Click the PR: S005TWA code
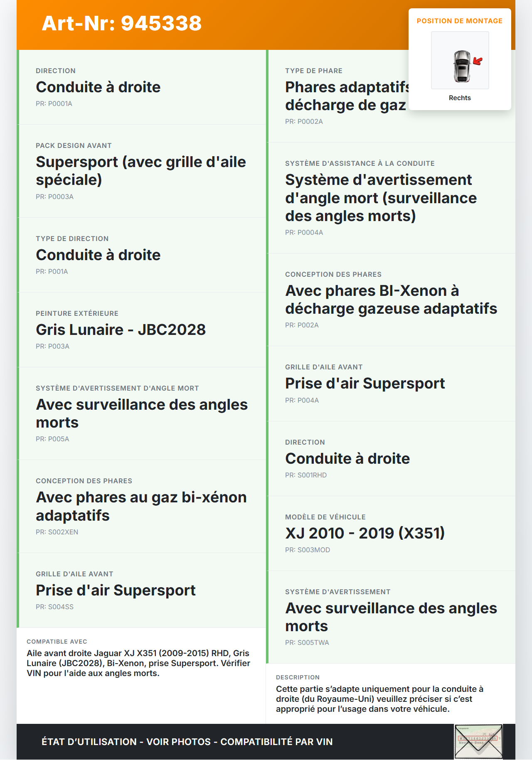 307,643
